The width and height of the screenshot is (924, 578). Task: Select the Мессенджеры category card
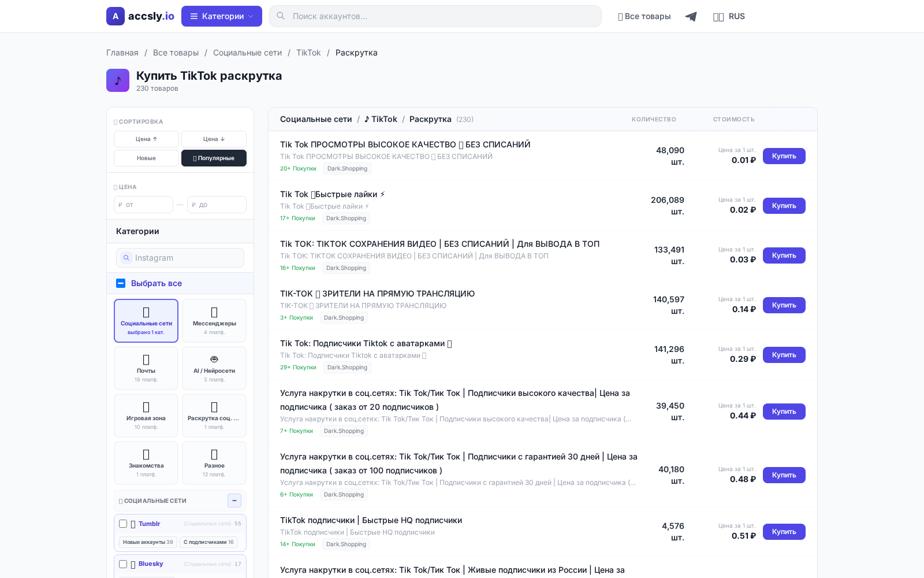(x=214, y=321)
